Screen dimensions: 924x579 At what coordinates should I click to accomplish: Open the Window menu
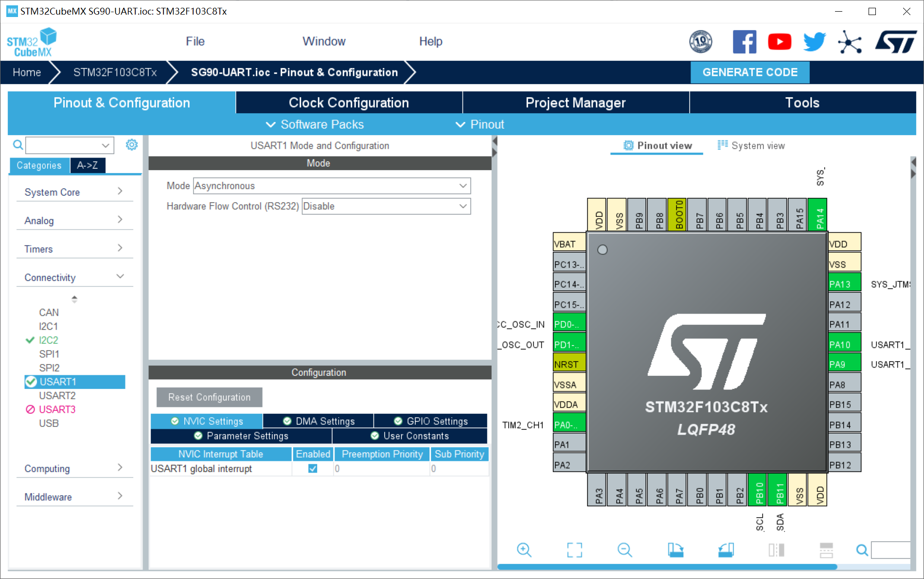324,41
